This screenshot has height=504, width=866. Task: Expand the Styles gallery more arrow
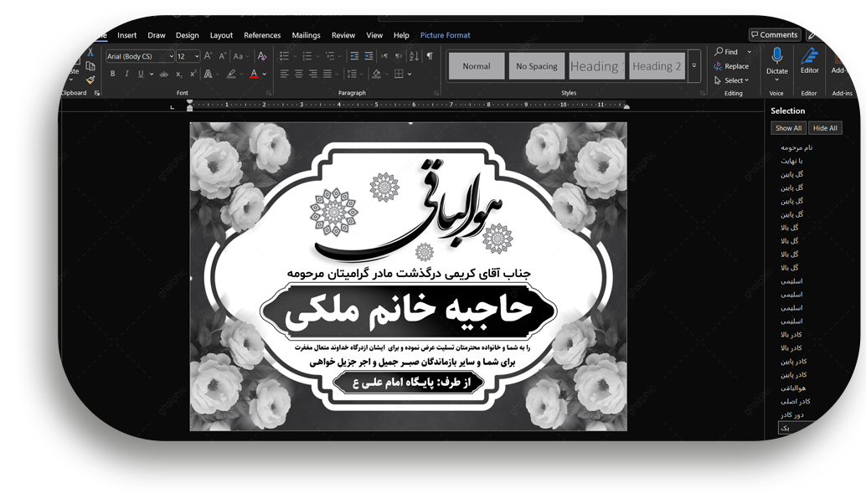[x=693, y=66]
